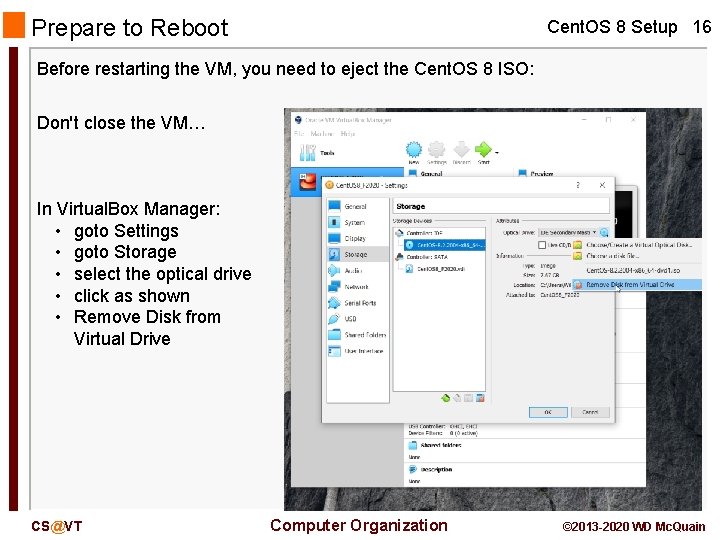The width and height of the screenshot is (720, 540).
Task: Close the Oracle VM VirtualBox Manager window
Action: coord(633,120)
